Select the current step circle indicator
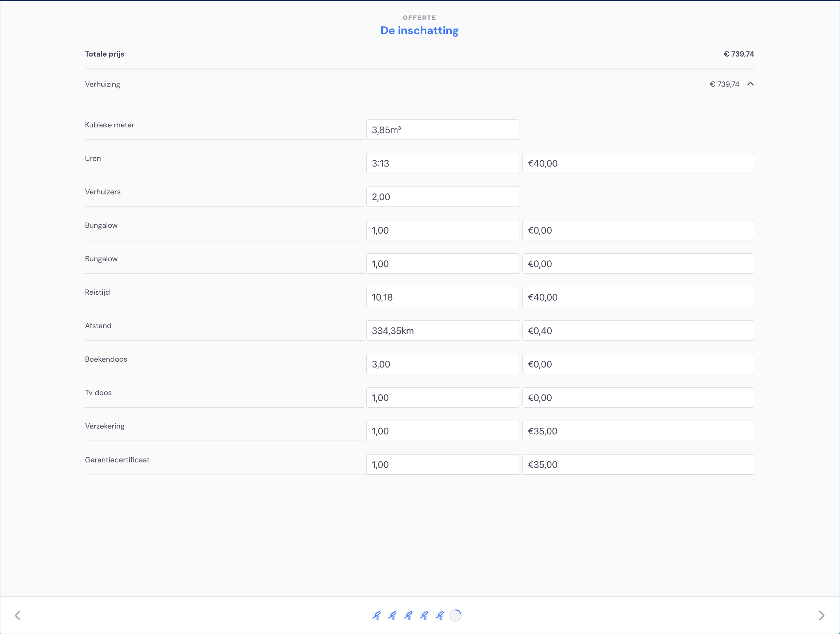Image resolution: width=840 pixels, height=634 pixels. click(x=455, y=615)
